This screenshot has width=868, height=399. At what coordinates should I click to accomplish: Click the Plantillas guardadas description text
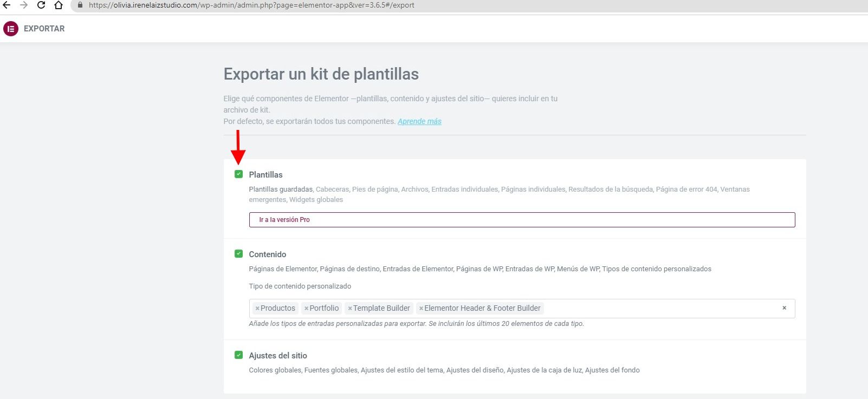point(281,189)
